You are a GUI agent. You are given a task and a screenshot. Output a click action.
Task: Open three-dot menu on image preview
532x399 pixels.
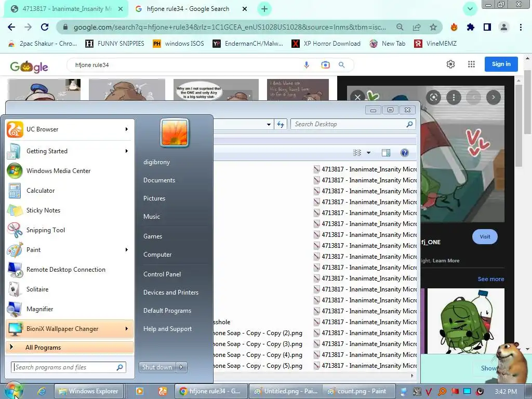coord(454,97)
